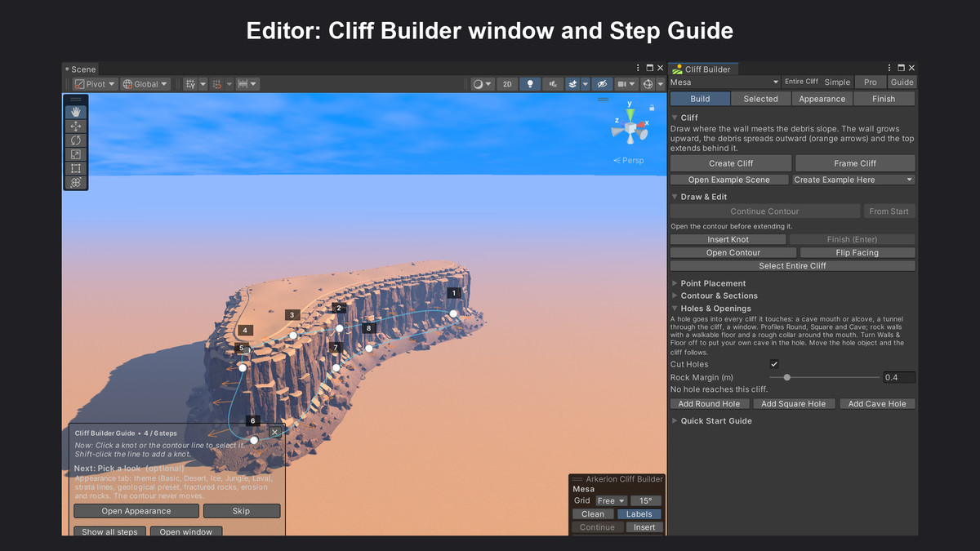The height and width of the screenshot is (551, 980).
Task: Collapse the Cliff section
Action: pos(675,118)
